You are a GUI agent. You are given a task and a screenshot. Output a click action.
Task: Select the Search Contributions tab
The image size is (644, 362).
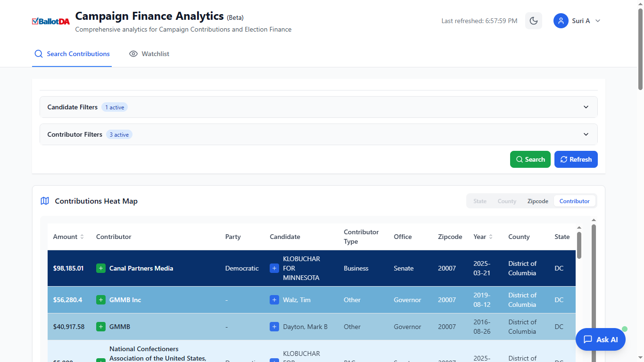(72, 54)
